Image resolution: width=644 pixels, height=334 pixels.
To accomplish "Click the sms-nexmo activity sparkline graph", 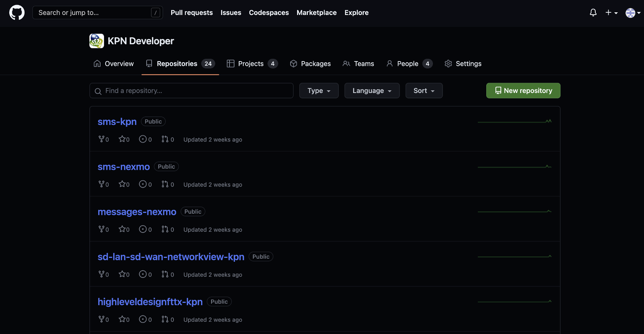I will tap(515, 166).
